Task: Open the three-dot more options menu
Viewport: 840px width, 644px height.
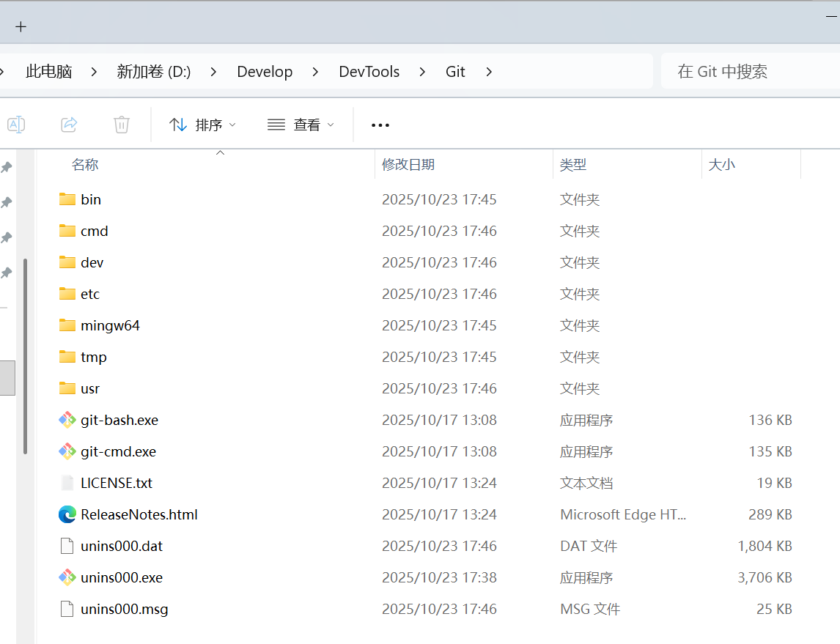Action: pyautogui.click(x=380, y=125)
